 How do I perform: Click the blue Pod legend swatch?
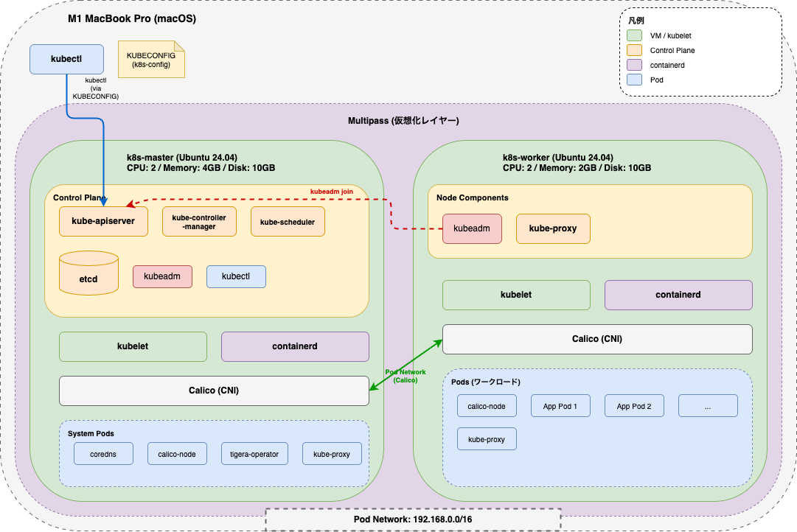[x=634, y=80]
